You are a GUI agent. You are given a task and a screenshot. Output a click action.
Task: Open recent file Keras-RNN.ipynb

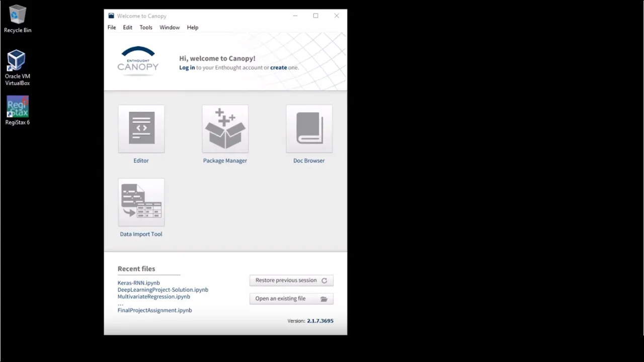(139, 283)
